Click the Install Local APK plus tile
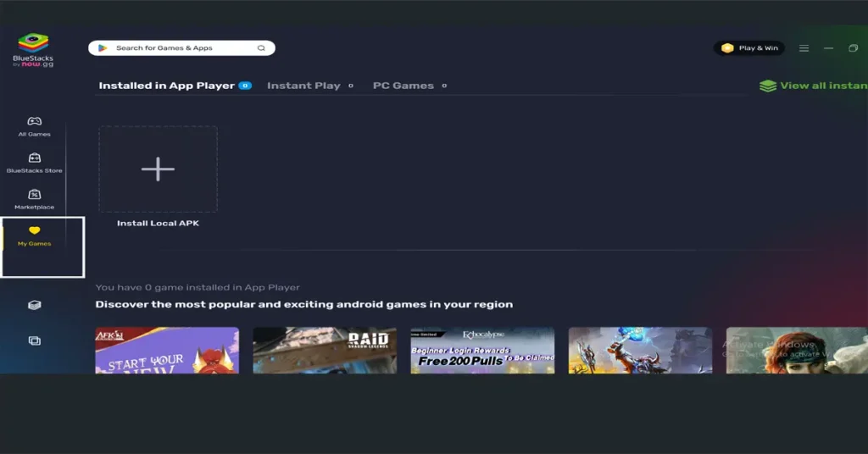This screenshot has width=868, height=454. coord(158,169)
